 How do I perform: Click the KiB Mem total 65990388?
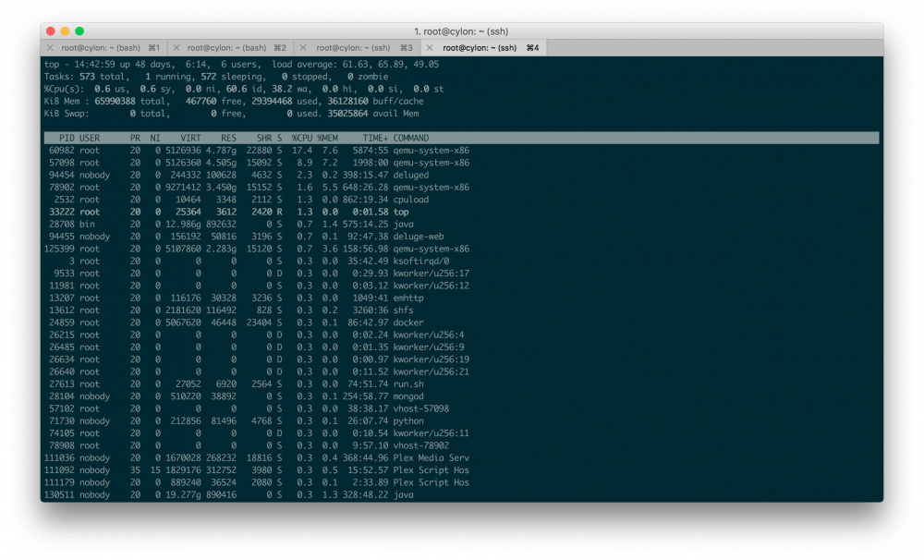[x=115, y=102]
